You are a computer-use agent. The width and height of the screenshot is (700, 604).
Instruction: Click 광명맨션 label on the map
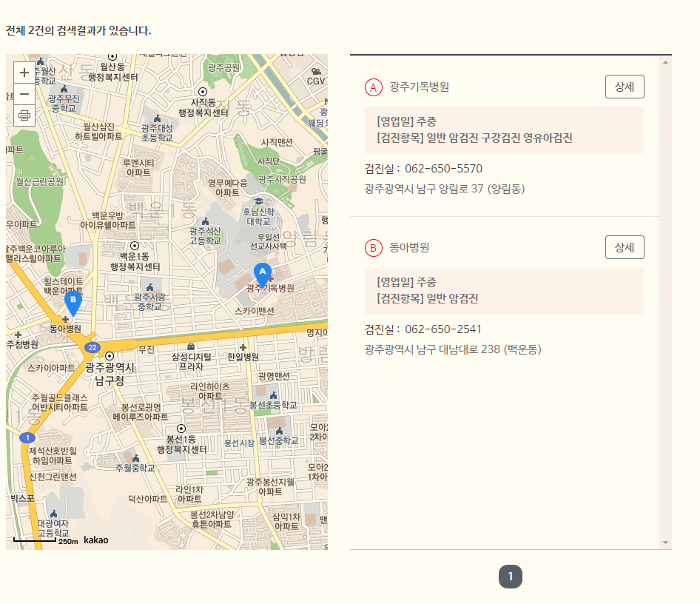[x=274, y=376]
